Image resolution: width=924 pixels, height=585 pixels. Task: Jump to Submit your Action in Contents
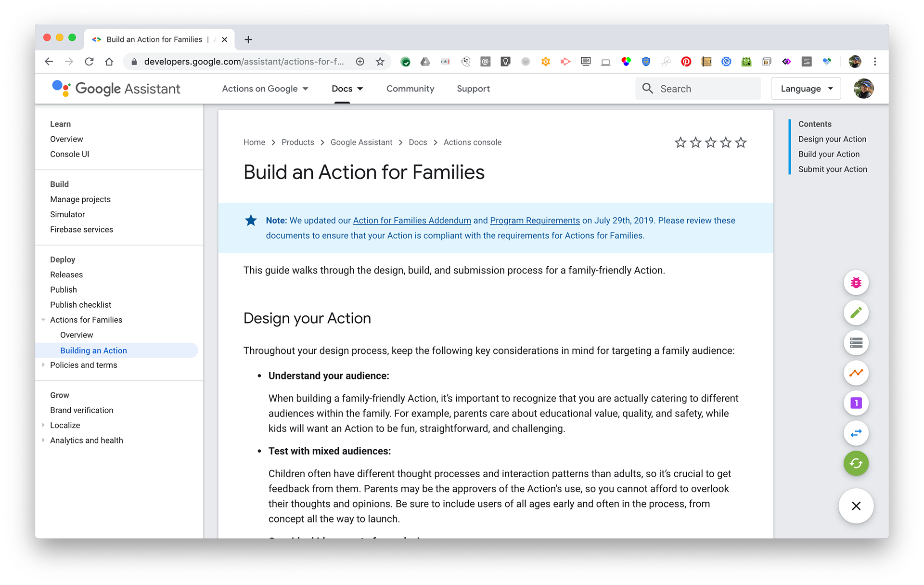tap(833, 169)
